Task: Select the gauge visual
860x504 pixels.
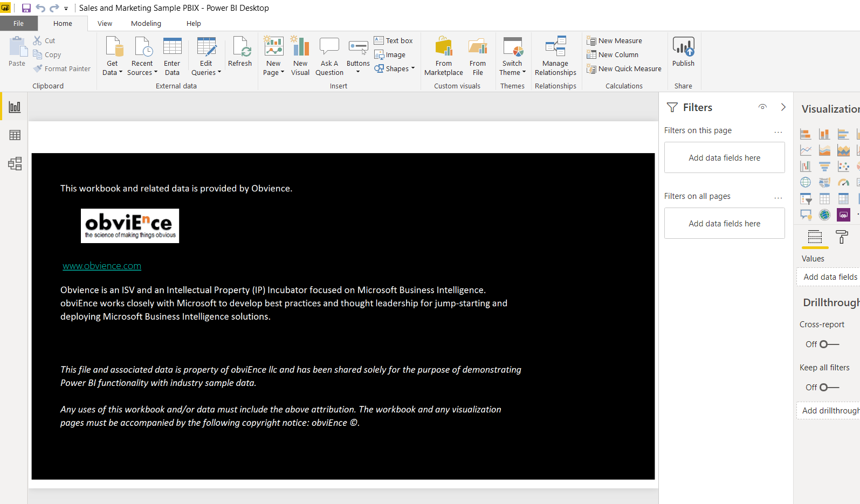Action: point(843,183)
